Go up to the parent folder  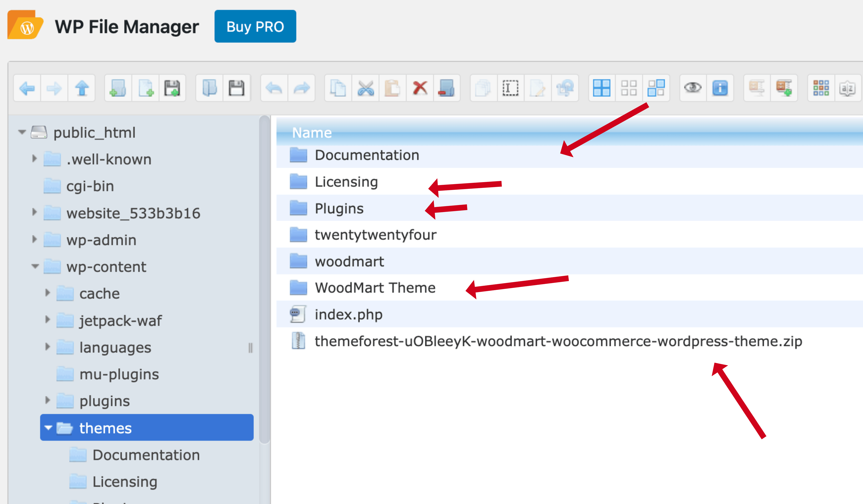coord(82,88)
